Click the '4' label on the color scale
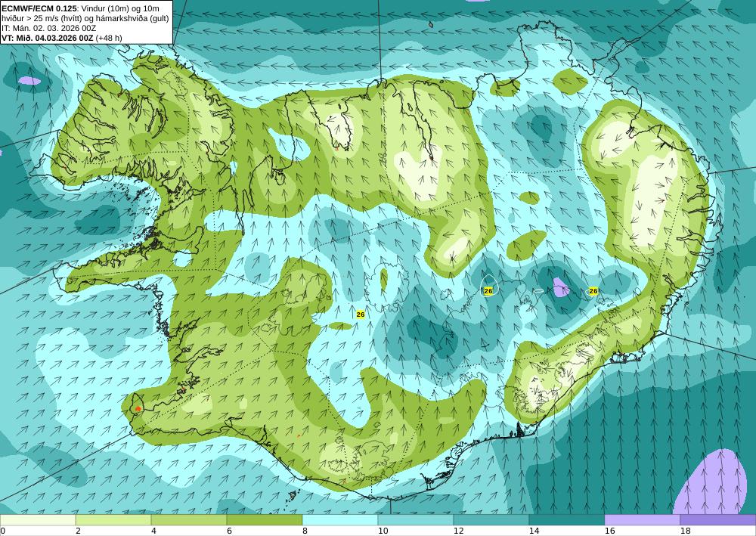The height and width of the screenshot is (536, 756). pyautogui.click(x=153, y=531)
